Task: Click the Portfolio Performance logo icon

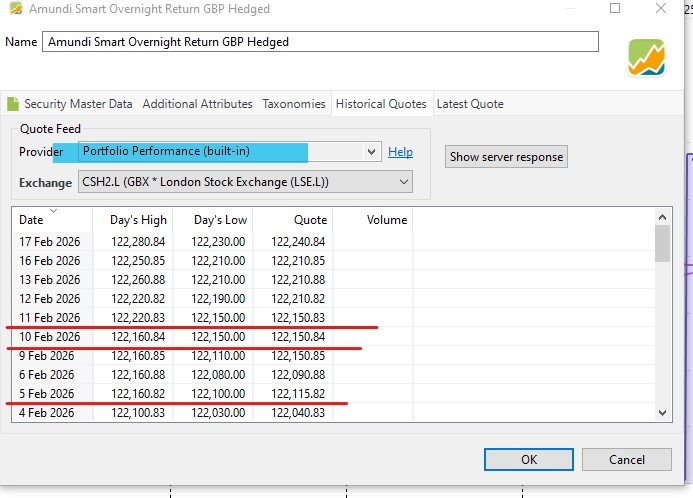Action: tap(646, 58)
